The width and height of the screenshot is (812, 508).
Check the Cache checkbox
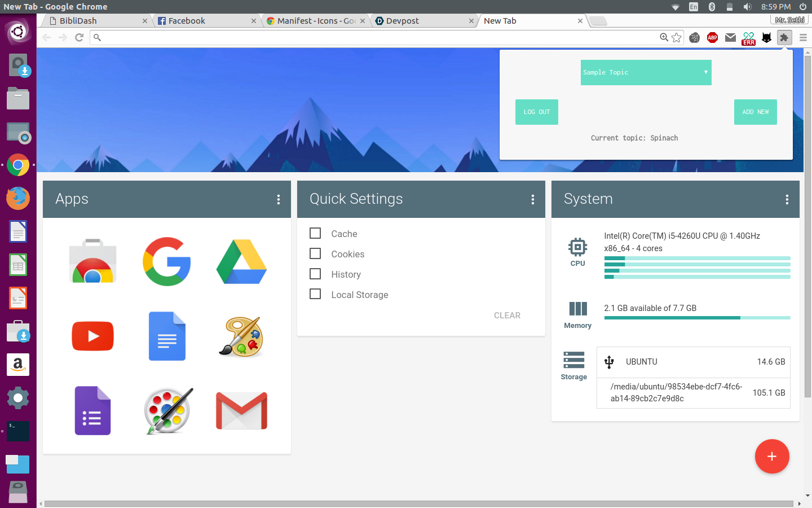click(315, 233)
